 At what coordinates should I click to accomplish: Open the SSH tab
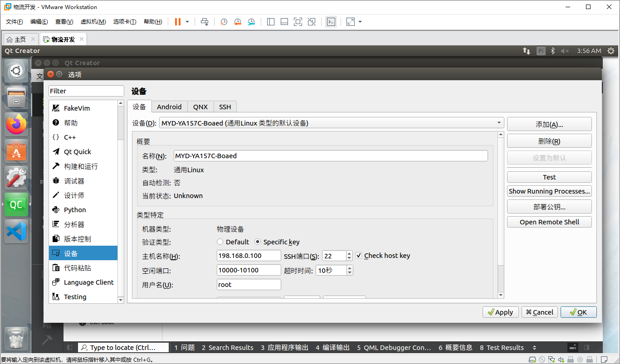coord(225,107)
